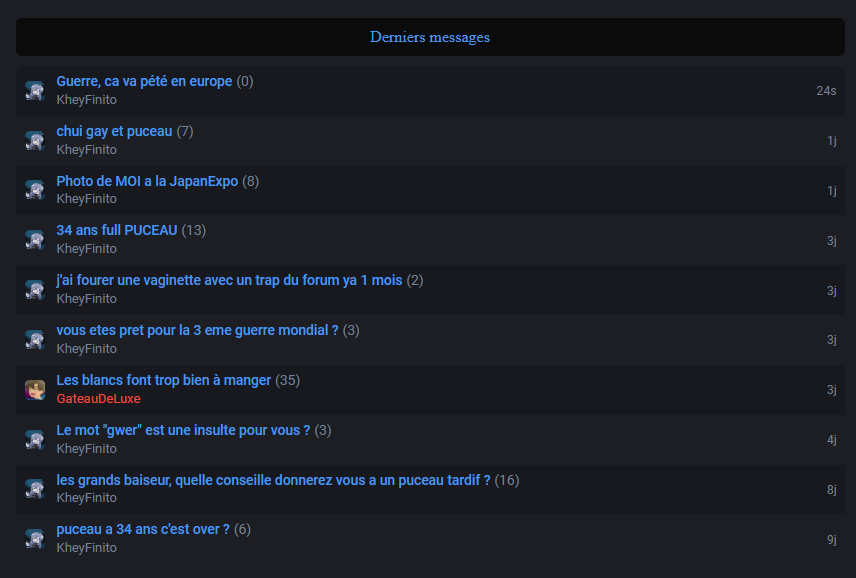Open "Les blancs font trop bien à manger" thread
Image resolution: width=856 pixels, height=578 pixels.
pyautogui.click(x=163, y=380)
